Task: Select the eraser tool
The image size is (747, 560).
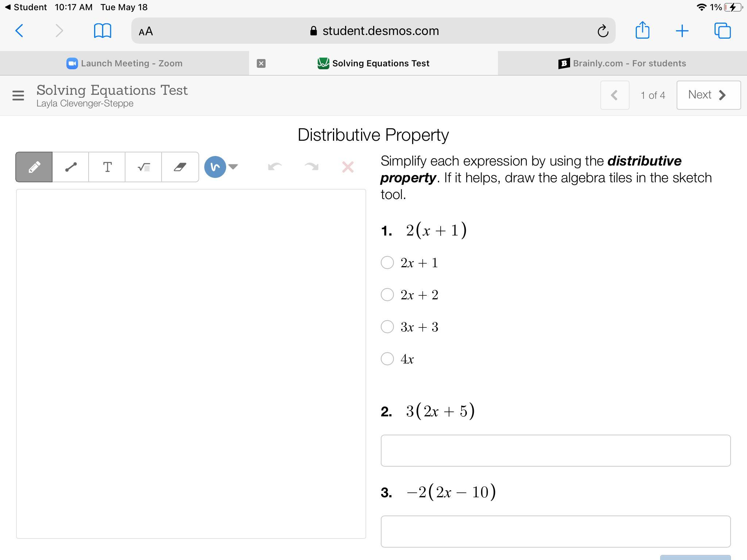Action: (x=180, y=167)
